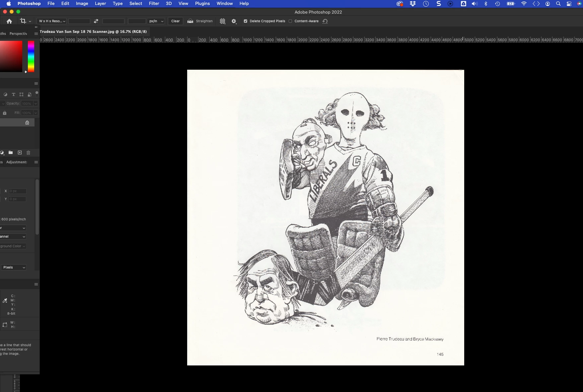Open the W x H x Resolution preset dropdown
Image resolution: width=583 pixels, height=392 pixels.
(52, 21)
